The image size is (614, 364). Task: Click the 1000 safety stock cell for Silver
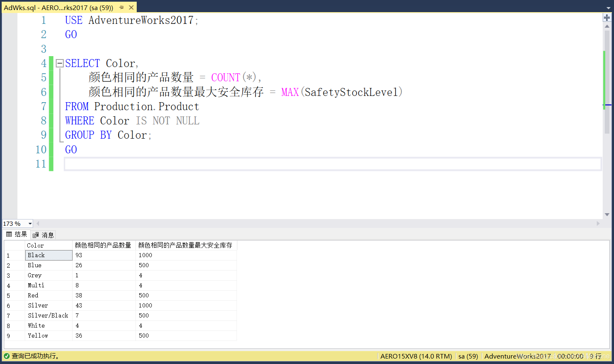tap(186, 305)
